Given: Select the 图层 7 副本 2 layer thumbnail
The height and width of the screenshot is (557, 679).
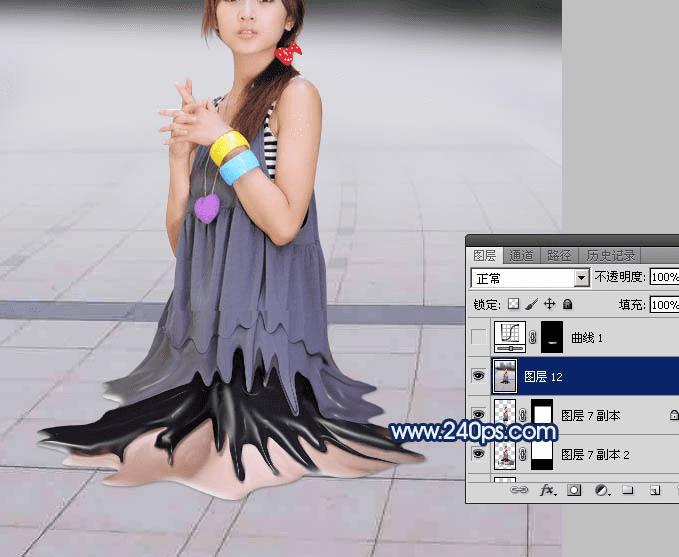Looking at the screenshot, I should (x=505, y=454).
